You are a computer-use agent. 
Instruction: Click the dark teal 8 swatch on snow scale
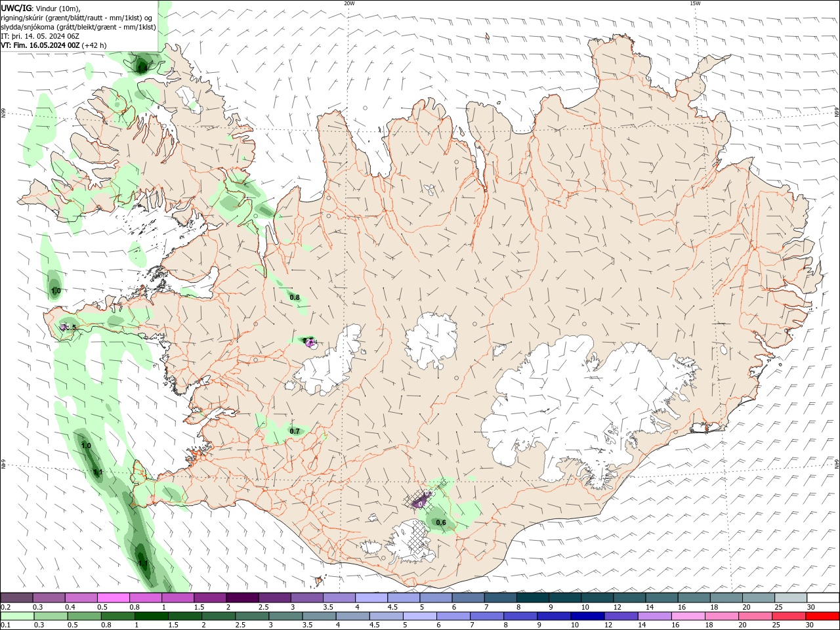point(533,598)
